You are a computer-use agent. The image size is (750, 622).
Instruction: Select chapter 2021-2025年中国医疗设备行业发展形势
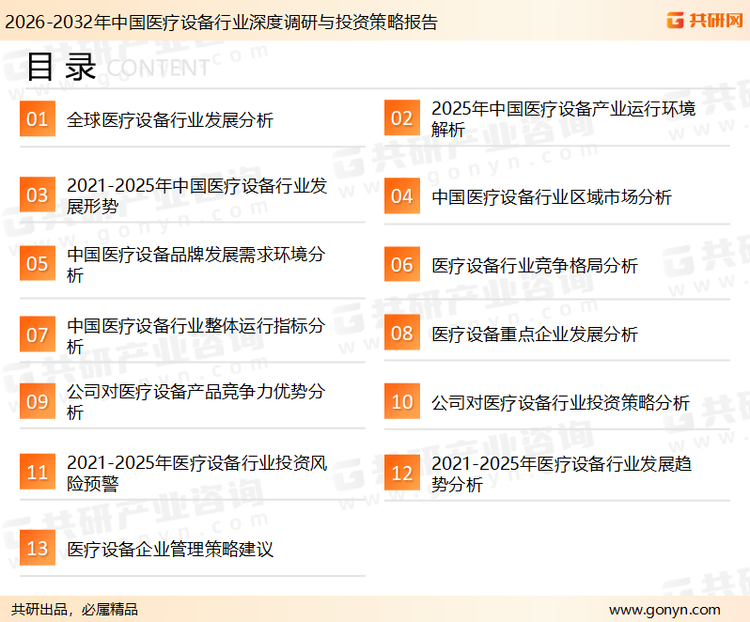(x=197, y=196)
